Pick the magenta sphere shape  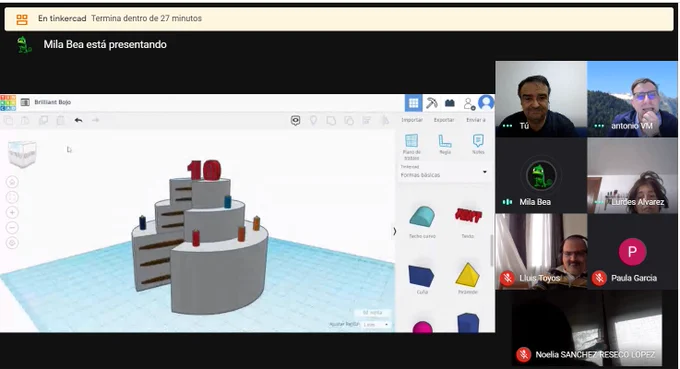click(422, 327)
